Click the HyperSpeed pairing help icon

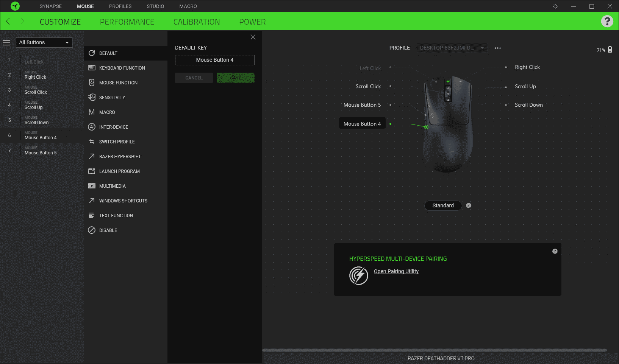[555, 251]
